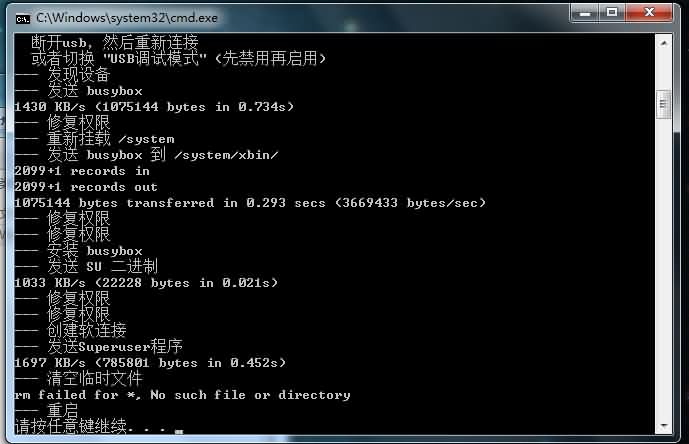Close the cmd.exe window
689x444 pixels.
[650, 13]
